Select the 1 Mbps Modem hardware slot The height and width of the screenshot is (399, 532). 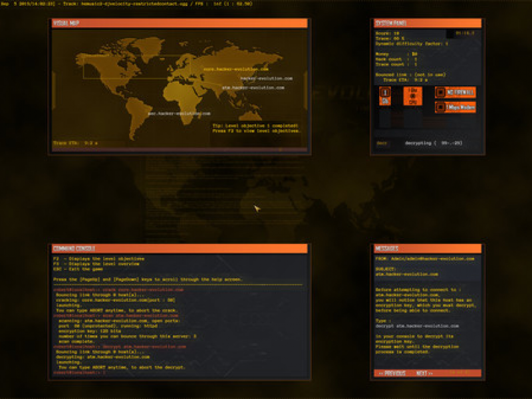coord(456,107)
